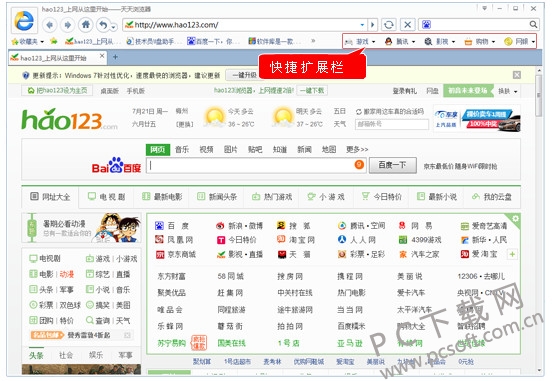The height and width of the screenshot is (381, 556).
Task: Open the 腾讯 dropdown arrow
Action: [x=413, y=42]
